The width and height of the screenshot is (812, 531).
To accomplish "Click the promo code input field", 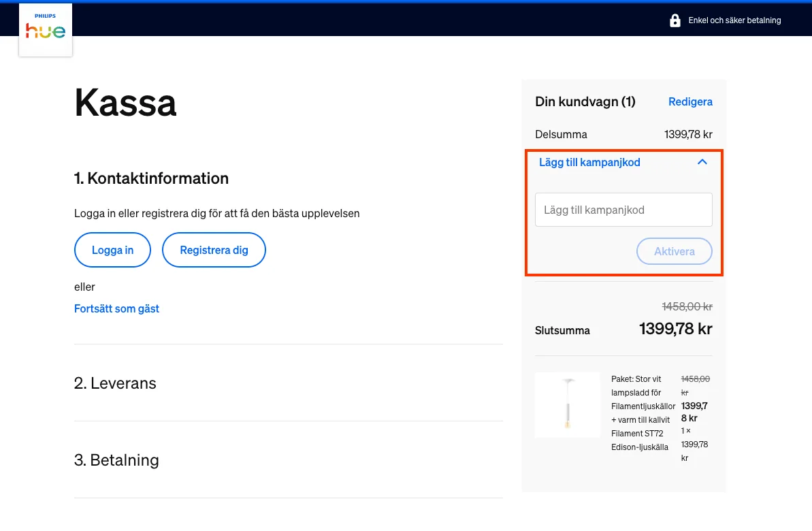I will [623, 210].
